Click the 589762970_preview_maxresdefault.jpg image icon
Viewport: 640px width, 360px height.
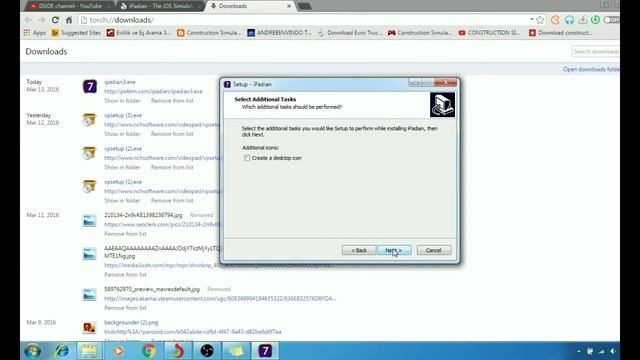[x=89, y=294]
